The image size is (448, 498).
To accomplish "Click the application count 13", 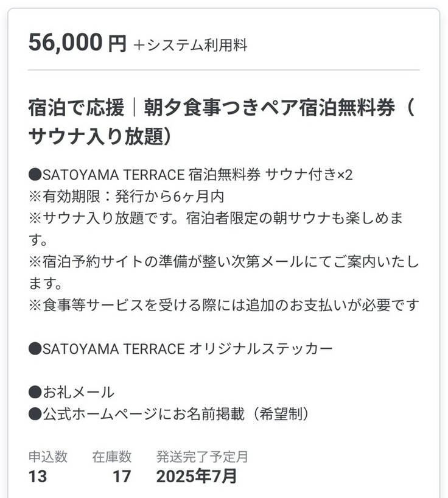I will pyautogui.click(x=38, y=476).
